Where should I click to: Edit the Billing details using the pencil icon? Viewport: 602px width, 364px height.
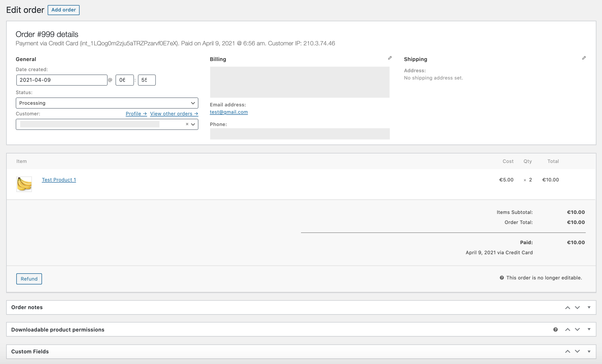coord(390,58)
